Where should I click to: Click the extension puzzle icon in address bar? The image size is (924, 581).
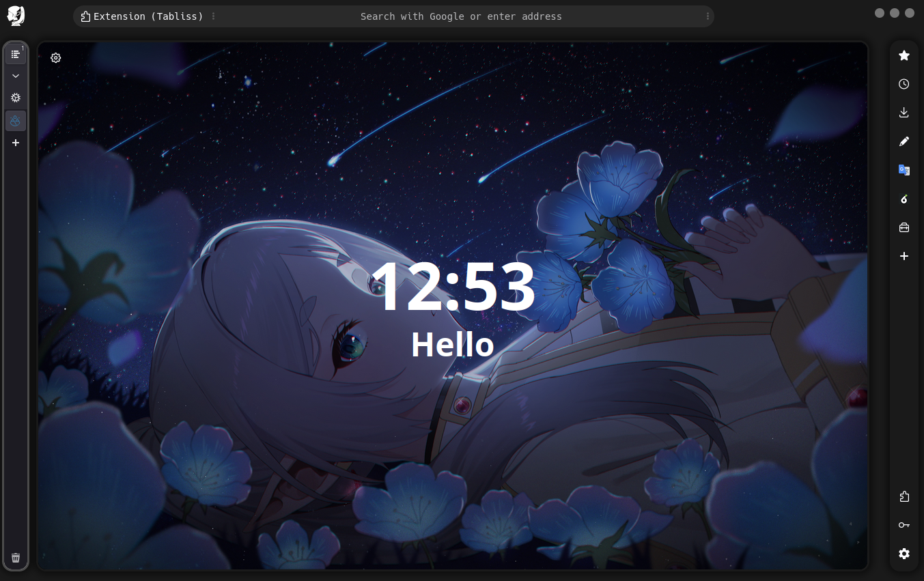coord(85,16)
